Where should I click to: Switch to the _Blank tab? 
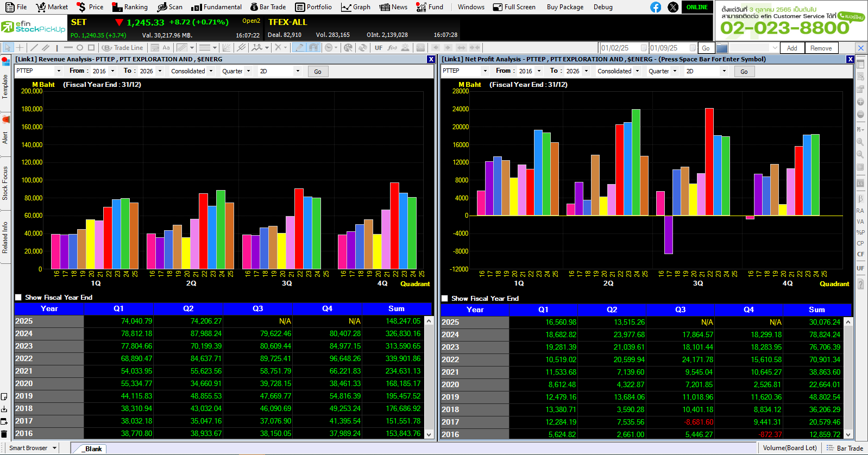coord(91,449)
